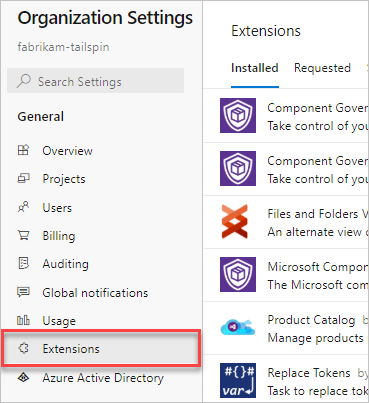
Task: Click the Organization Settings heading
Action: [x=105, y=18]
